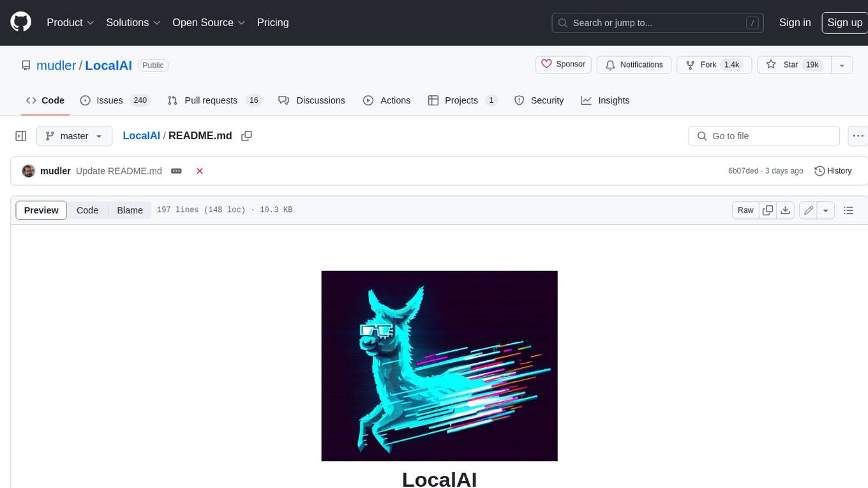Open the Raw file view
The height and width of the screenshot is (488, 868).
(745, 210)
